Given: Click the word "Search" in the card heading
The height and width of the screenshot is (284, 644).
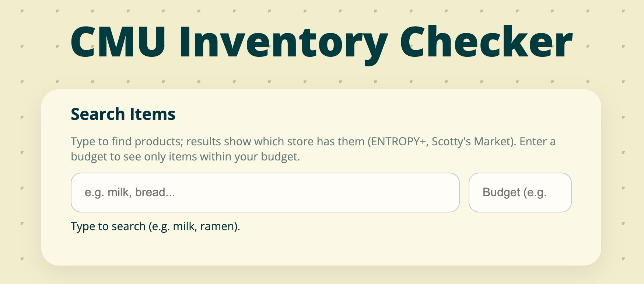Looking at the screenshot, I should click(x=98, y=114).
